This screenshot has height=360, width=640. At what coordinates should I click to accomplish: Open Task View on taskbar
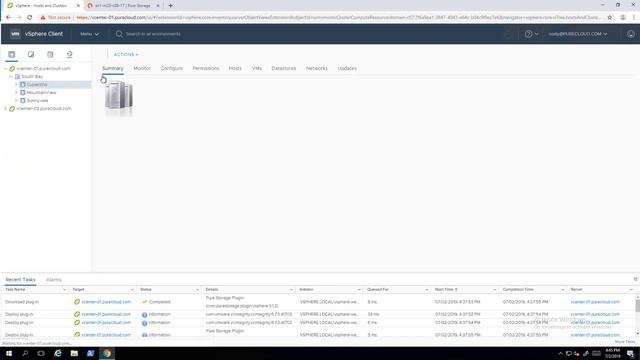click(x=41, y=353)
